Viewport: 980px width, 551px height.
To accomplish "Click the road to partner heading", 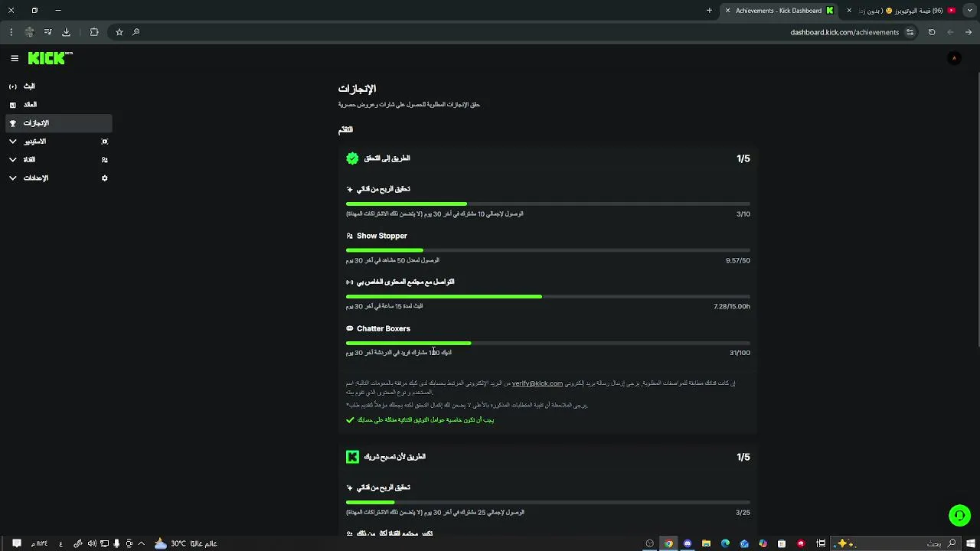I will [x=395, y=457].
